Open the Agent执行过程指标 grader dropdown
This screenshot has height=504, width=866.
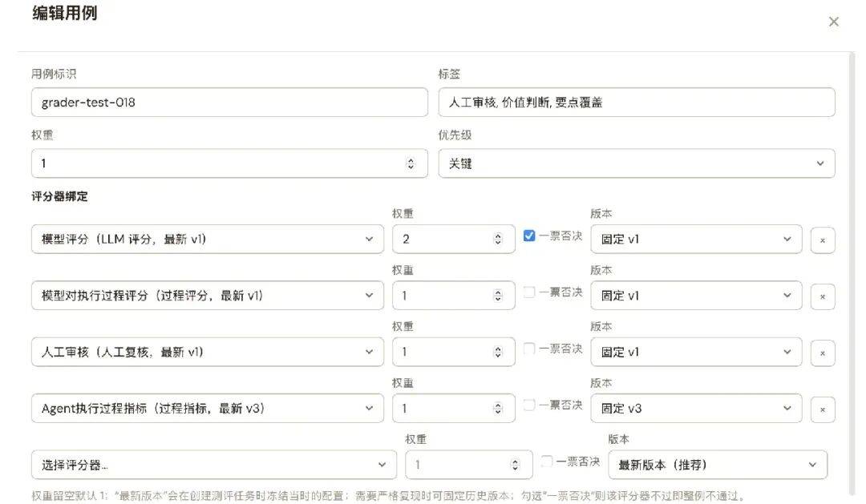207,409
